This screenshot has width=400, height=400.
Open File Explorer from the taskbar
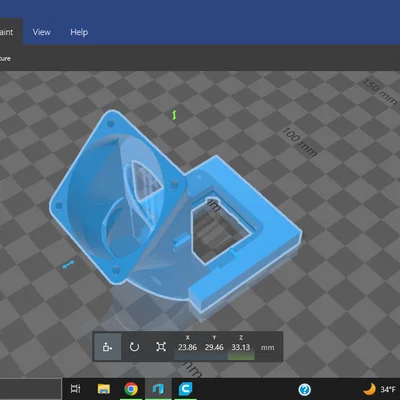tap(104, 389)
